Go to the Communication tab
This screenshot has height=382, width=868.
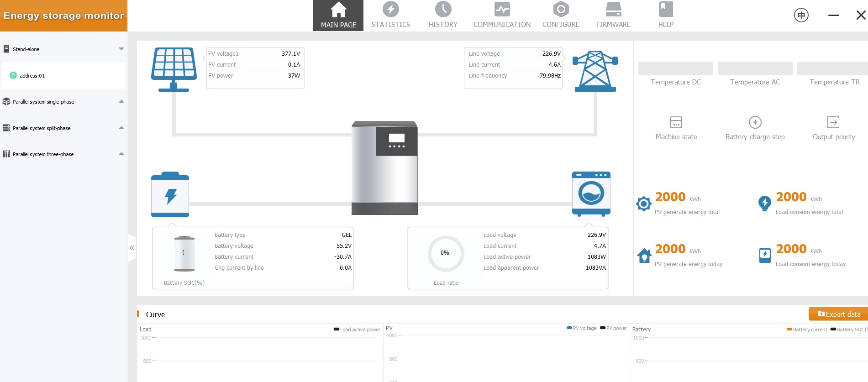point(502,16)
